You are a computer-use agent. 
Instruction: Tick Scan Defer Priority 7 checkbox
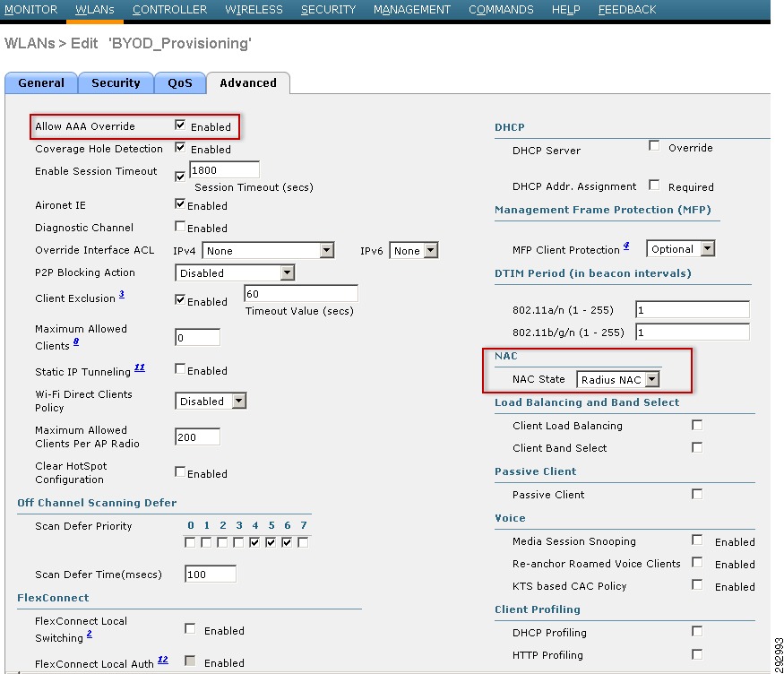[303, 542]
